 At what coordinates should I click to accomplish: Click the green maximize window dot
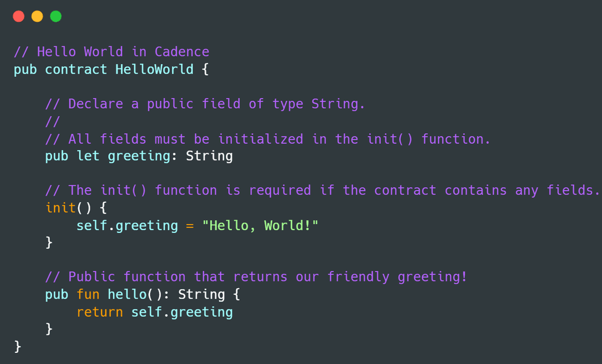56,17
